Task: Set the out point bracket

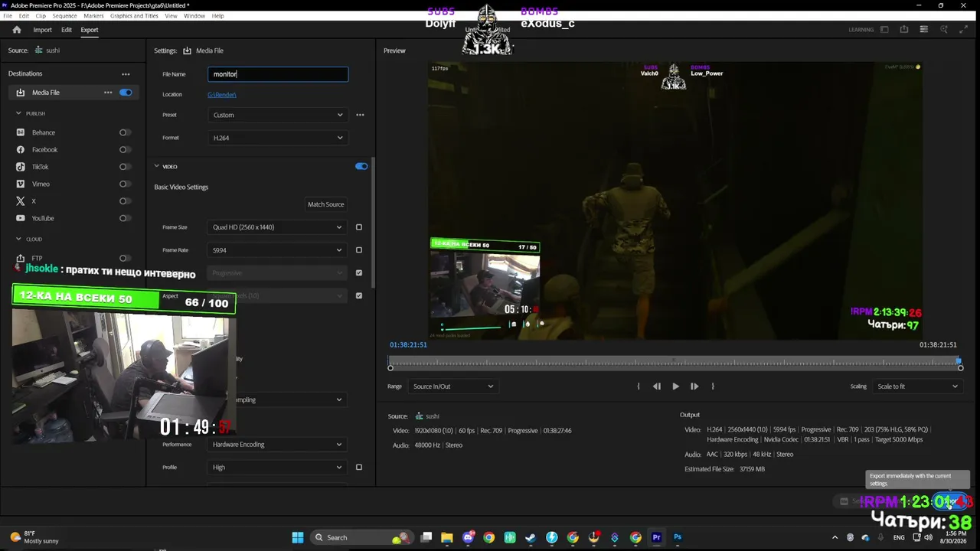Action: pos(713,386)
